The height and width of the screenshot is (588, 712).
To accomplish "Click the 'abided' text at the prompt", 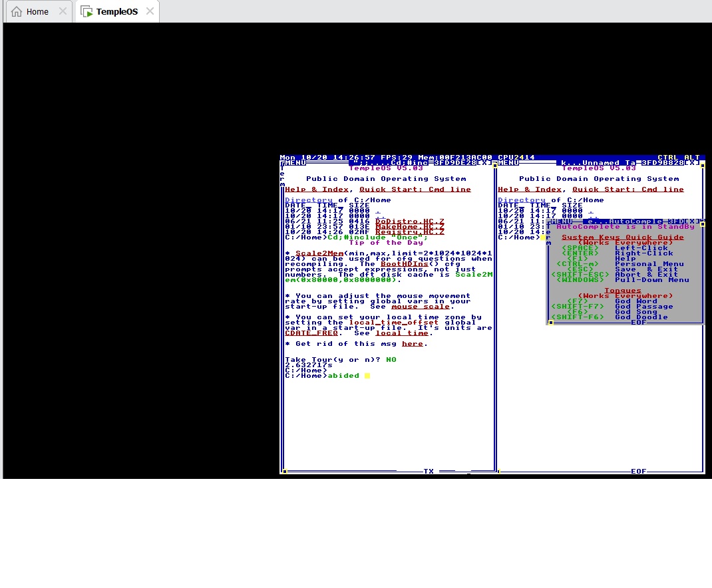I will pyautogui.click(x=343, y=376).
